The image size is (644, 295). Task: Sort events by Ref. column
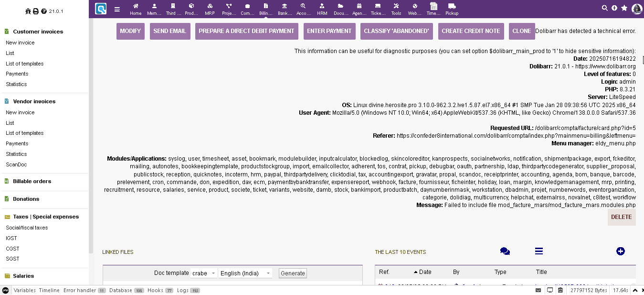tap(384, 272)
